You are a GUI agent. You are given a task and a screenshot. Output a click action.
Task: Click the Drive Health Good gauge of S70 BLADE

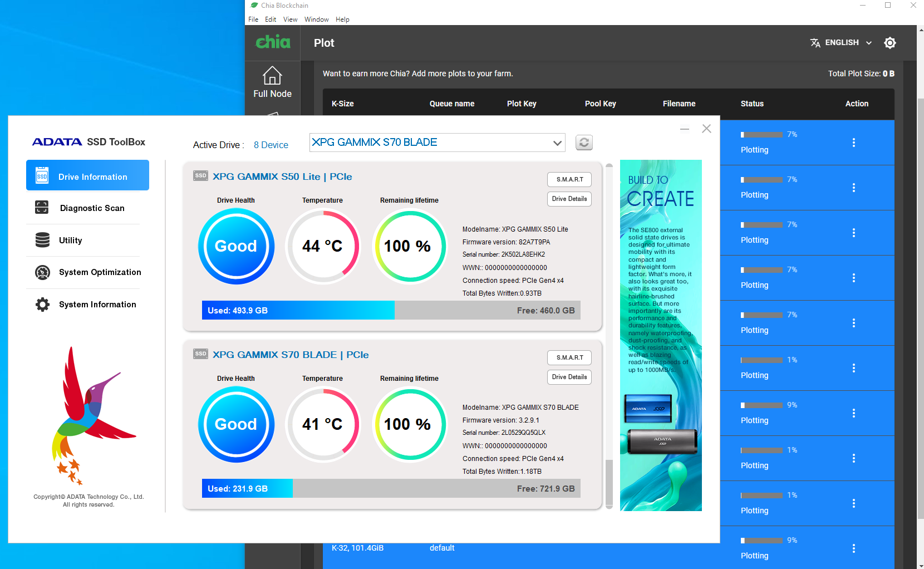pos(236,424)
